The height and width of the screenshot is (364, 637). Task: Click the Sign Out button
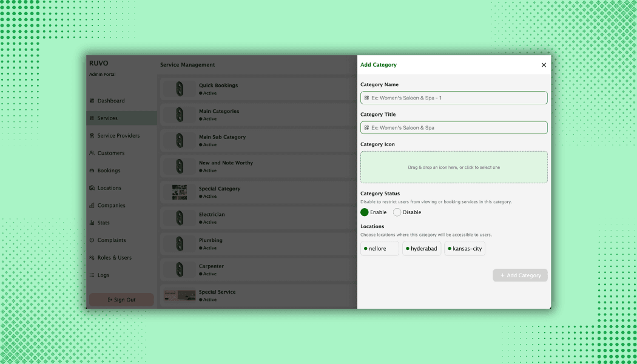point(121,300)
